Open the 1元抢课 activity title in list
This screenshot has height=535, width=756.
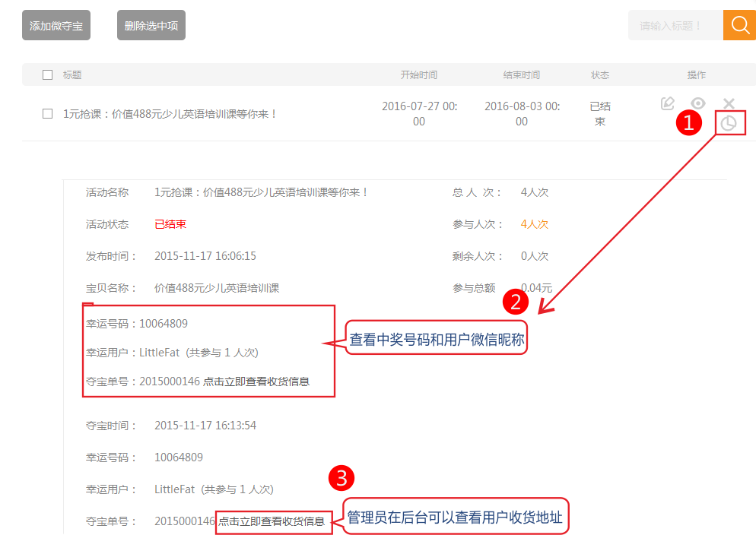click(170, 113)
